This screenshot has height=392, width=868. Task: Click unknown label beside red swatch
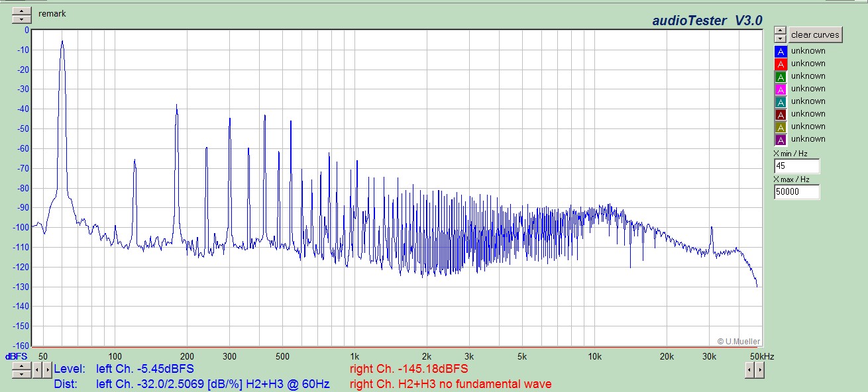[x=808, y=64]
